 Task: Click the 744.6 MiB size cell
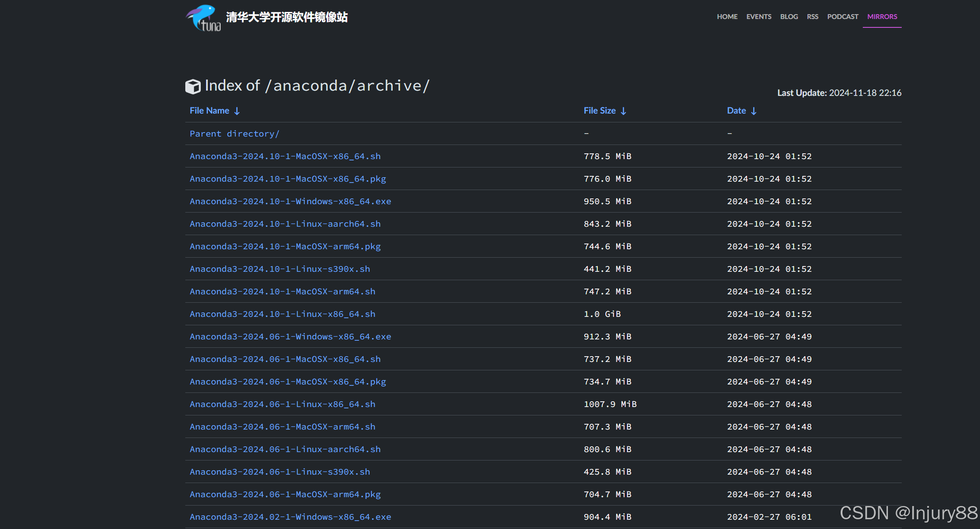[x=608, y=247]
